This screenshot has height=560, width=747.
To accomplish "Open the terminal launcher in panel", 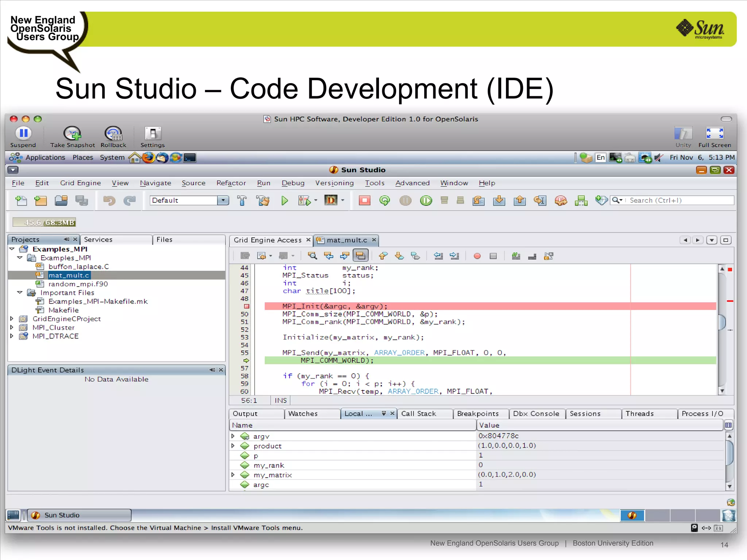I will (190, 157).
